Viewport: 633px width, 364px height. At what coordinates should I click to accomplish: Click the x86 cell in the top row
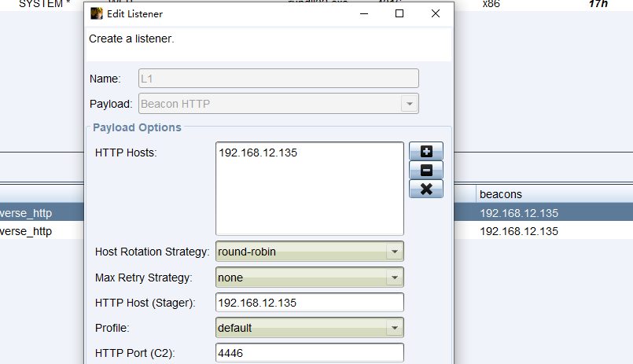[491, 4]
